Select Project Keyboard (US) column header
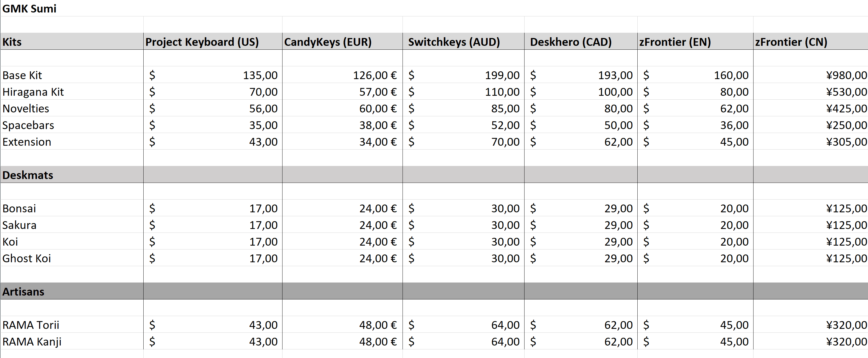 202,42
